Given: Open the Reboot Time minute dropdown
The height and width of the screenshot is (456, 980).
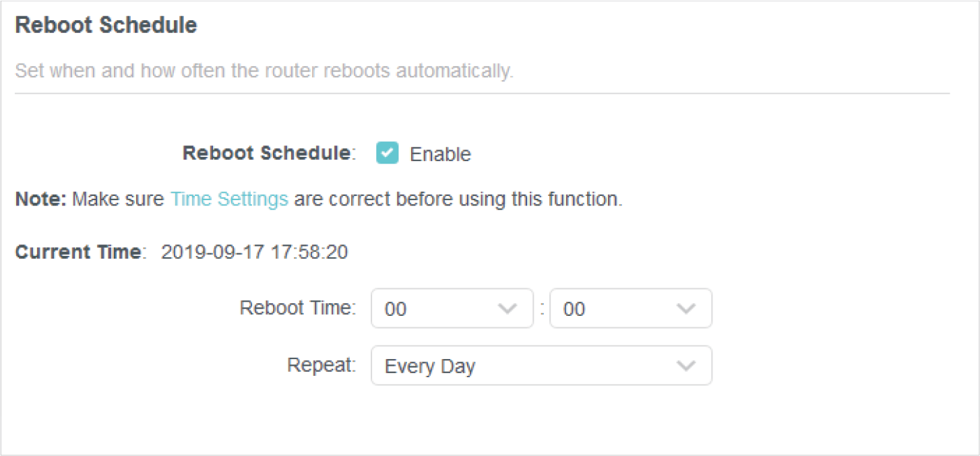Looking at the screenshot, I should click(x=630, y=308).
